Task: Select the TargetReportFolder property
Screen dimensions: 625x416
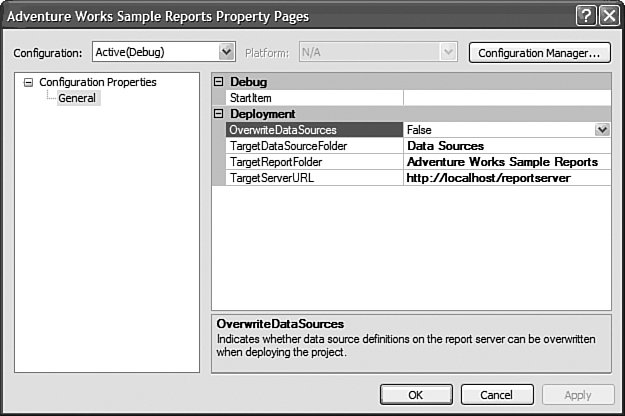Action: tap(314, 162)
